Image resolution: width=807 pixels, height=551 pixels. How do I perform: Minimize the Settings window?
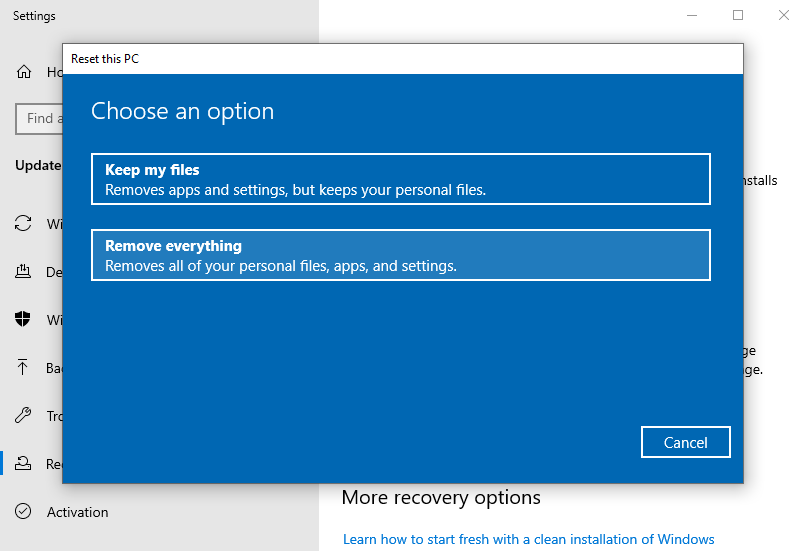tap(692, 15)
